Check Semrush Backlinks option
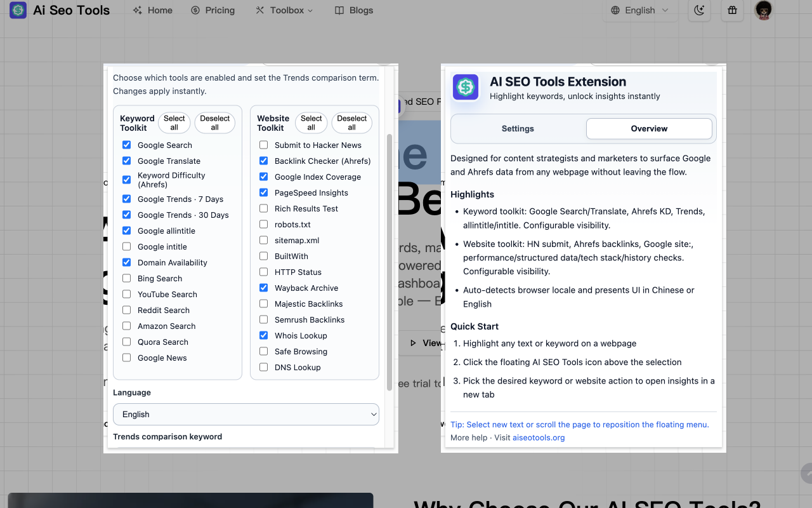Viewport: 812px width, 508px height. [x=264, y=319]
